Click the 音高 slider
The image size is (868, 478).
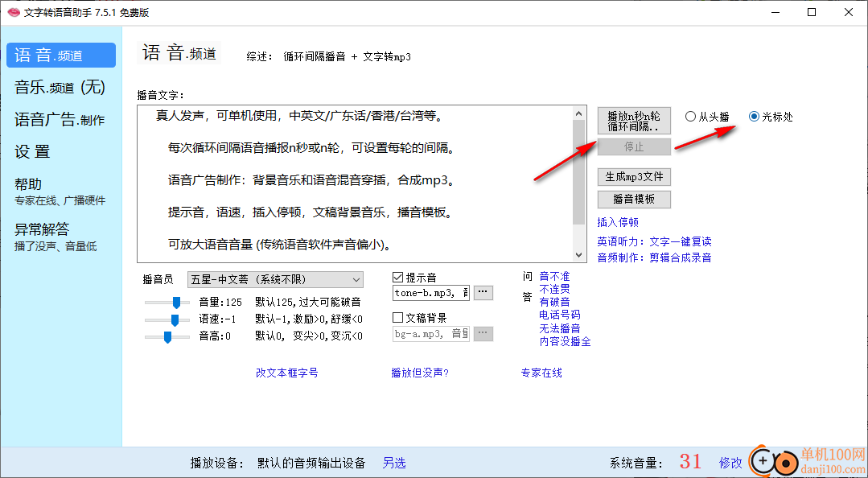[x=167, y=336]
